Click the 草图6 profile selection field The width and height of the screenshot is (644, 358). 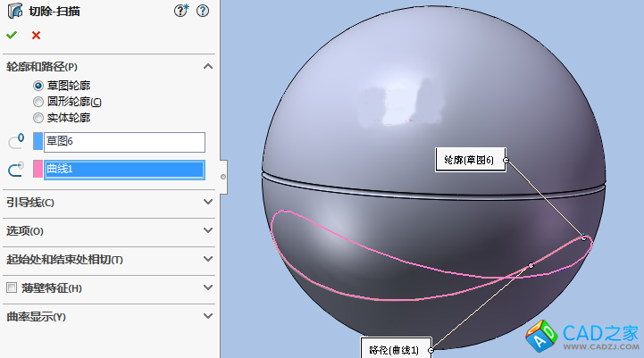124,141
